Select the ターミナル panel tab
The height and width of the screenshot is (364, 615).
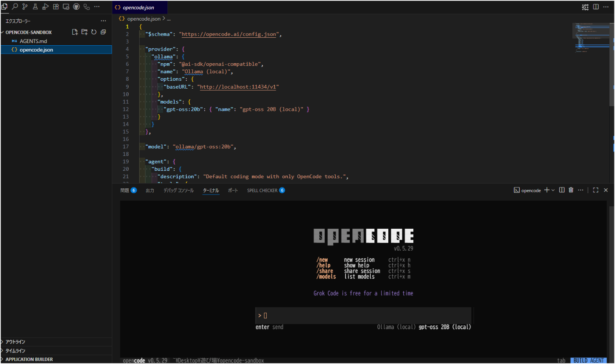[211, 190]
